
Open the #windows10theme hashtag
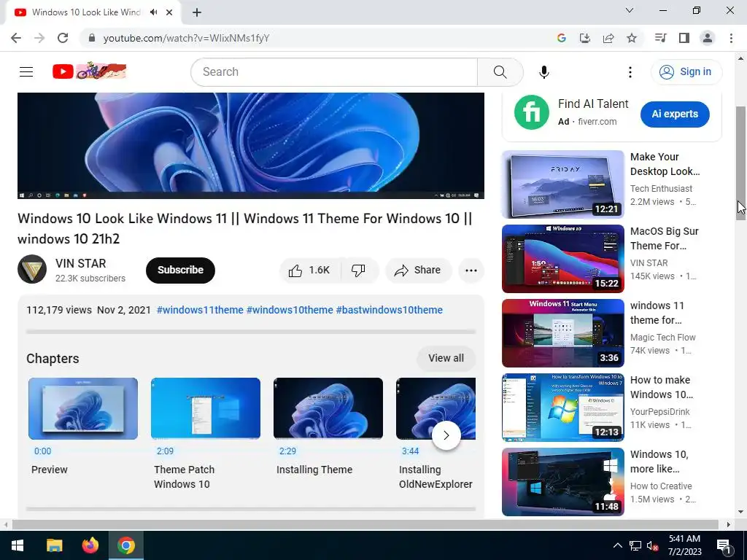(290, 310)
